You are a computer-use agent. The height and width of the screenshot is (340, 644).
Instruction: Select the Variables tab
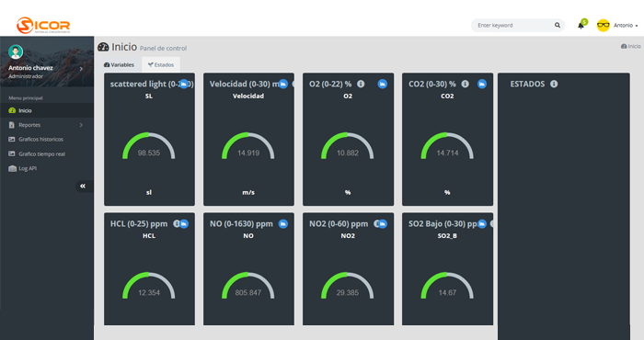(119, 65)
